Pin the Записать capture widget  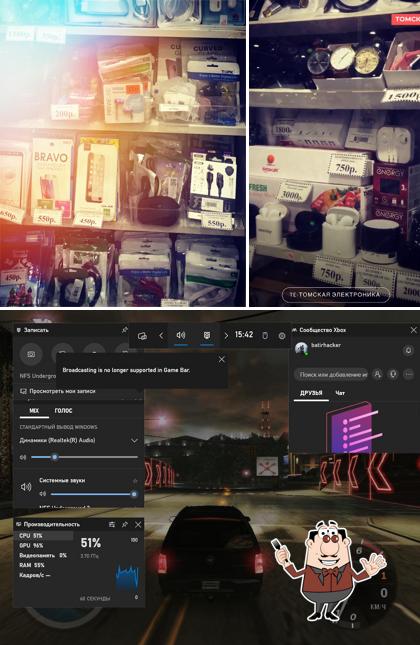point(124,330)
